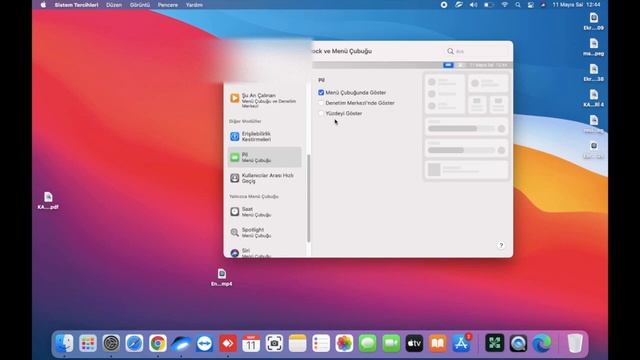The width and height of the screenshot is (640, 360).
Task: Open System Preferences gear icon in Dock
Action: tap(111, 343)
